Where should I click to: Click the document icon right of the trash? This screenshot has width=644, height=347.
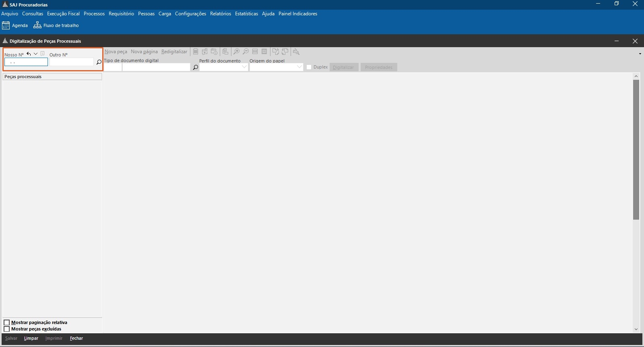tap(204, 52)
